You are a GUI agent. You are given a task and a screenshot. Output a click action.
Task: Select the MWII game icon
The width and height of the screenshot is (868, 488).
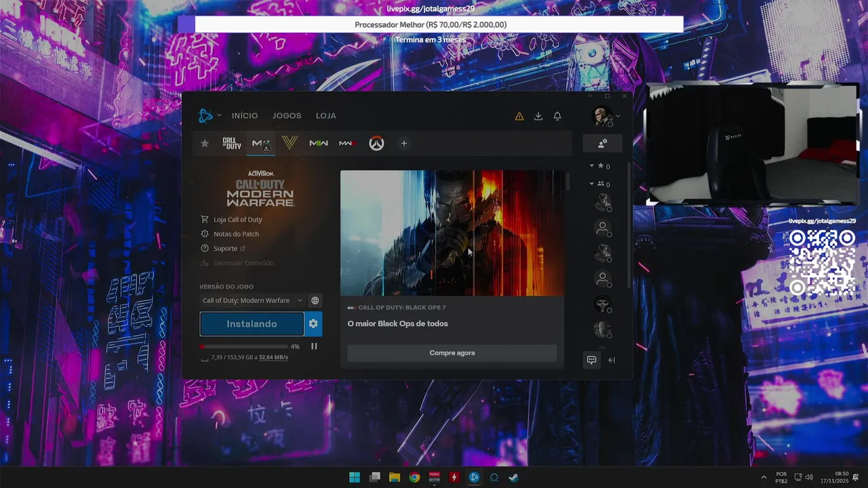(319, 143)
